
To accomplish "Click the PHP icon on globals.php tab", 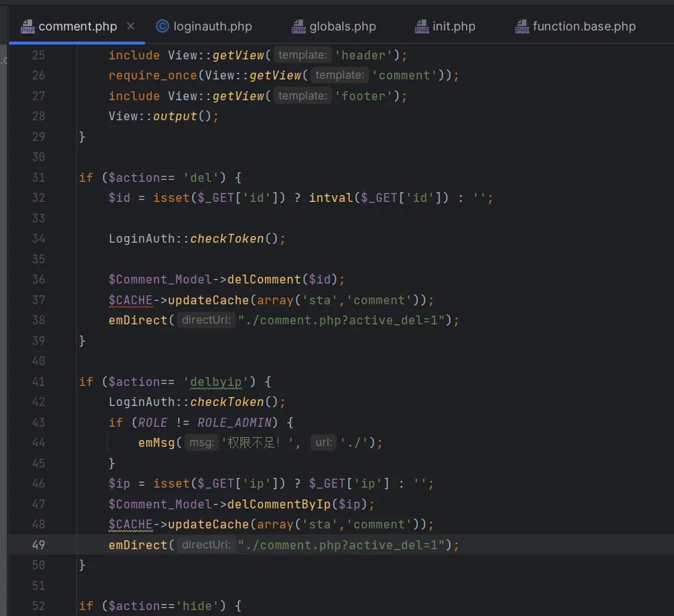I will coord(299,27).
